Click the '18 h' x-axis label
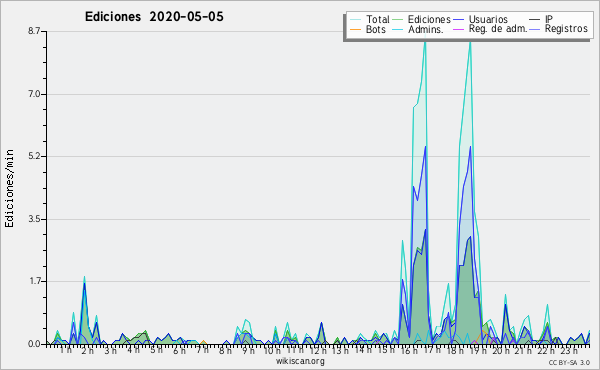The width and height of the screenshot is (600, 370). coord(455,350)
